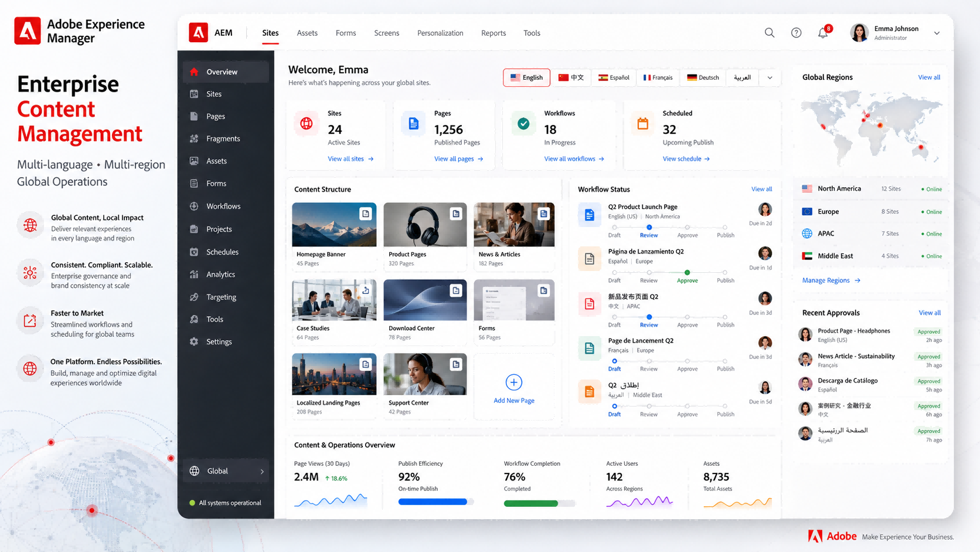Screen dimensions: 980x552
Task: Select the العربية language toggle
Action: click(x=742, y=77)
